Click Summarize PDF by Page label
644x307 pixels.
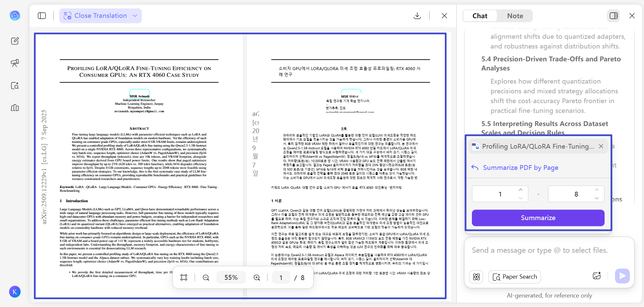point(520,167)
